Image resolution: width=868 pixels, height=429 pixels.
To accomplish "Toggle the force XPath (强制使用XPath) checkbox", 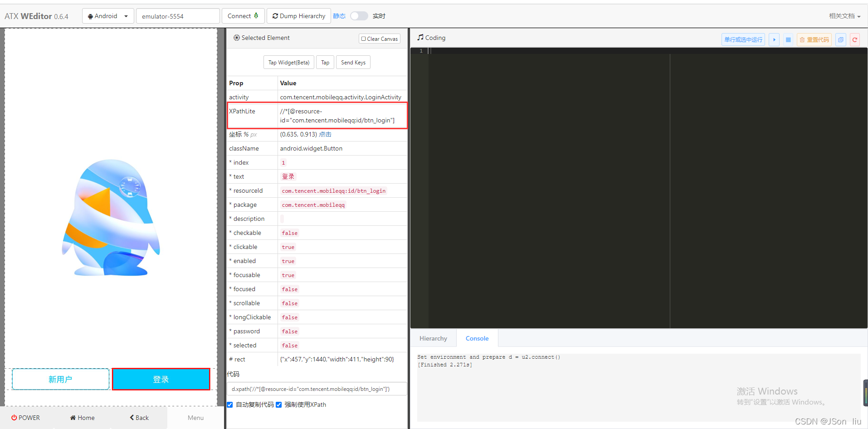I will point(278,405).
